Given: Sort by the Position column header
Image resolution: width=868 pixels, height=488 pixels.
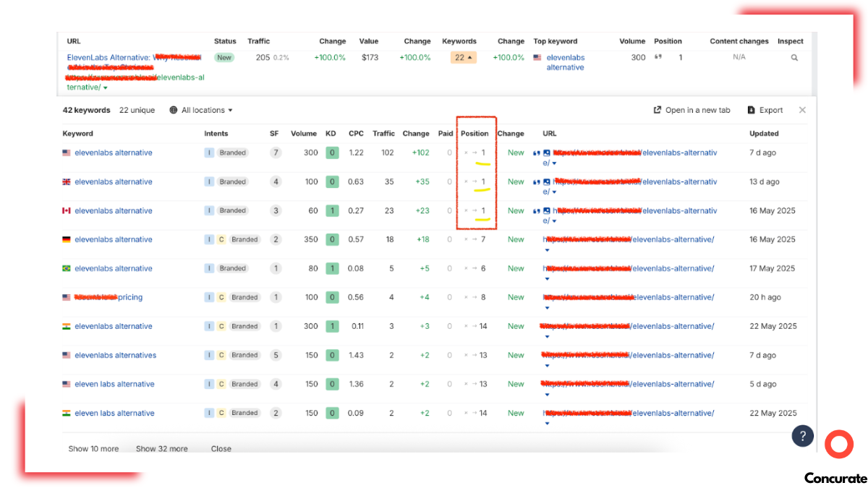Looking at the screenshot, I should click(x=475, y=133).
